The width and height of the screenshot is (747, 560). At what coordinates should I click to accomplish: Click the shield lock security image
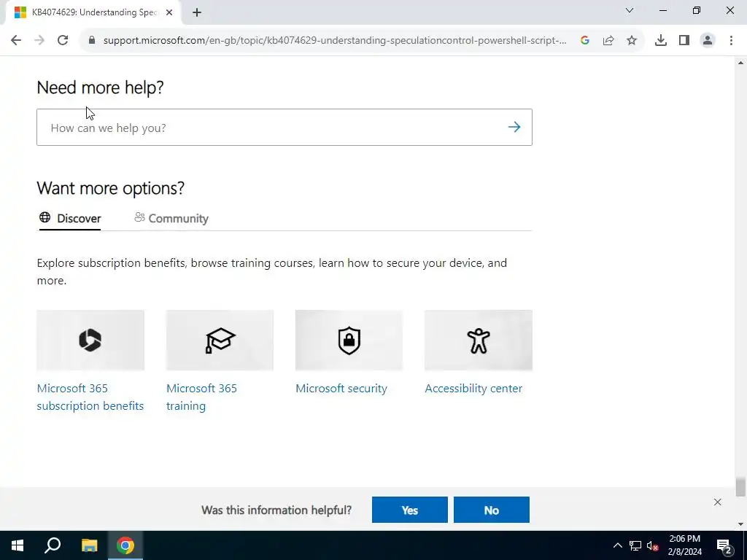pyautogui.click(x=349, y=340)
